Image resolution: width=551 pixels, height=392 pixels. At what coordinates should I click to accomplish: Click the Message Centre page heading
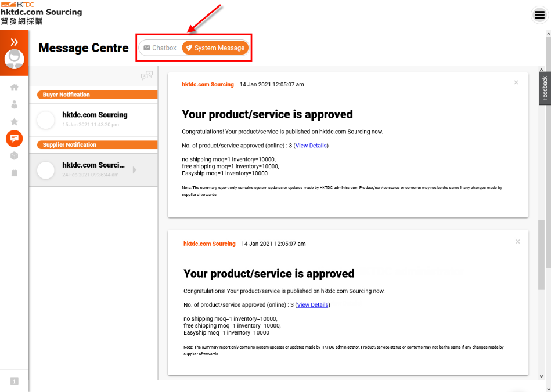(84, 48)
